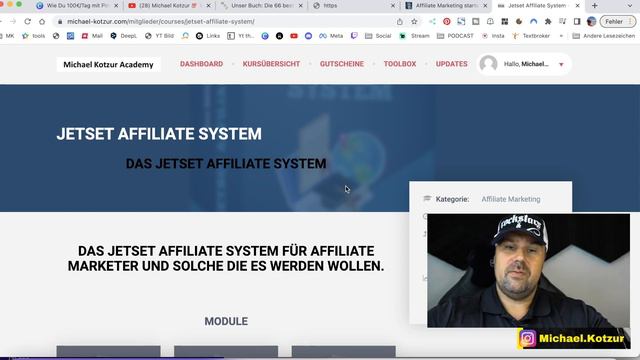Image resolution: width=640 pixels, height=360 pixels.
Task: Open the Pinterest extension icon
Action: (447, 22)
